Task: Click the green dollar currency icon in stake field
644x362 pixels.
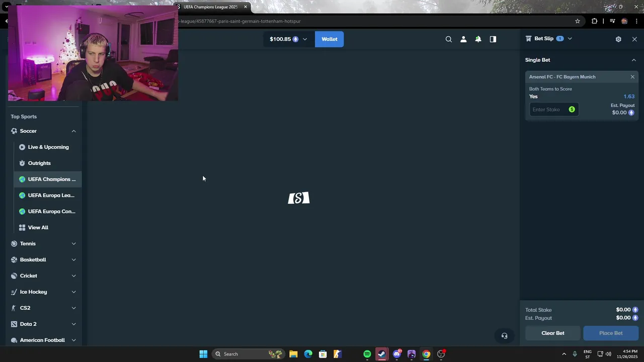Action: tap(572, 110)
